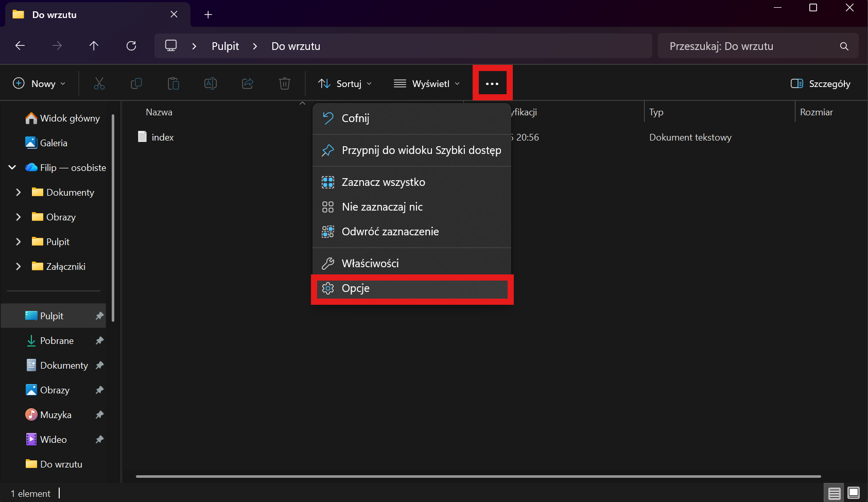
Task: Expand the Obrazy folder under OneDrive
Action: pos(19,217)
